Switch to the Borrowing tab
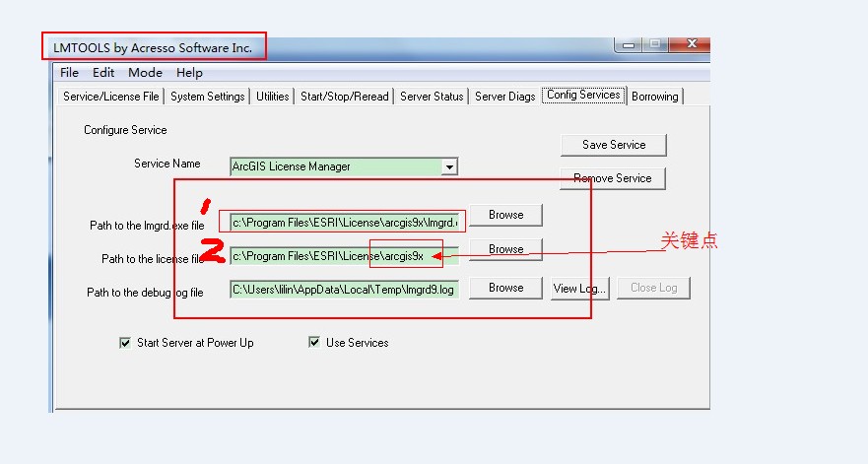868x464 pixels. pos(655,97)
